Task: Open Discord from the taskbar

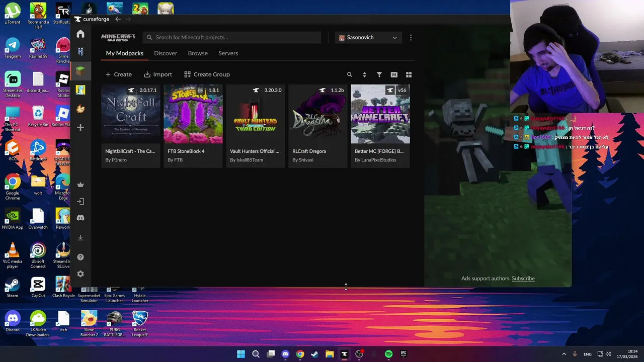Action: click(x=285, y=354)
